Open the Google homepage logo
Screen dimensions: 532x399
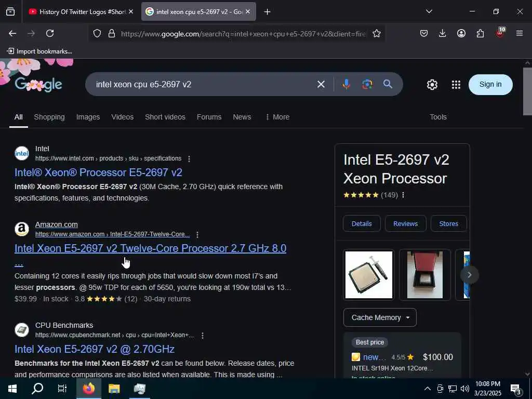[x=38, y=85]
